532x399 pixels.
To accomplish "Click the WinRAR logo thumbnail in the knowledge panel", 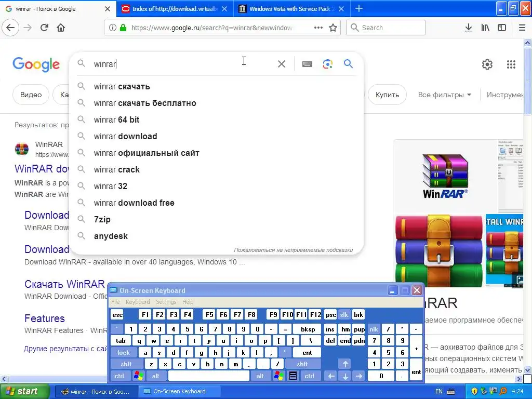I will [445, 176].
